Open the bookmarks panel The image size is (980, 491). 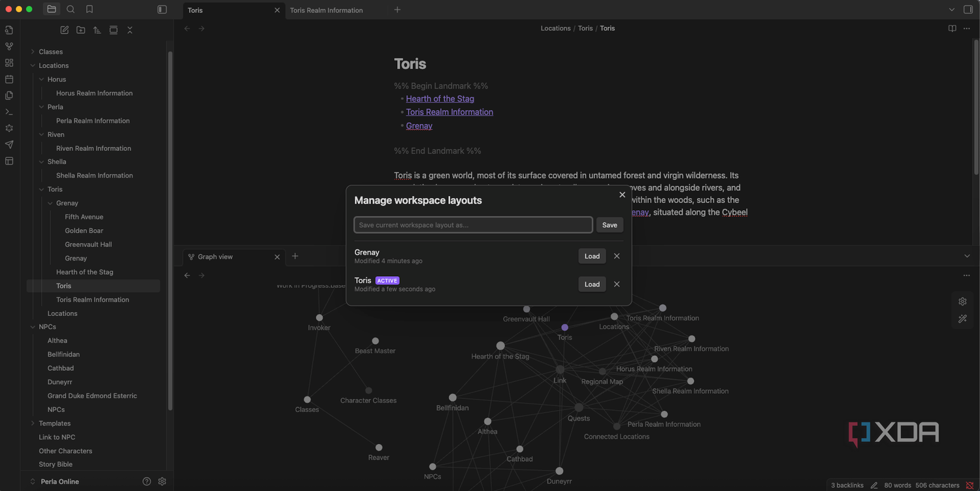pos(90,9)
